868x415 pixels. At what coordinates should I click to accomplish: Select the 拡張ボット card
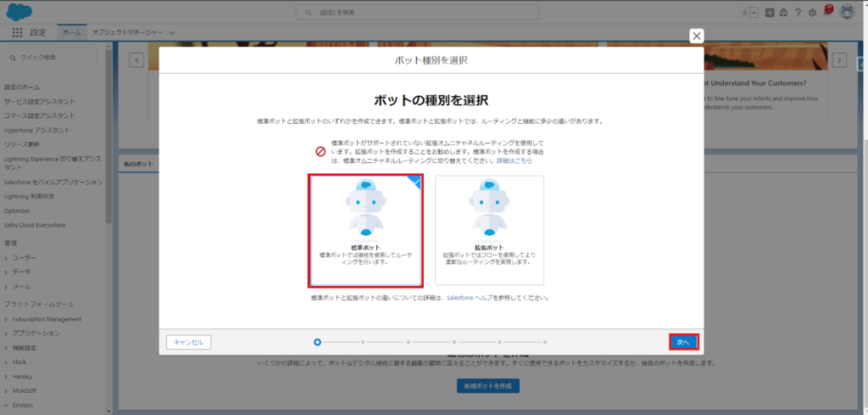coord(489,230)
